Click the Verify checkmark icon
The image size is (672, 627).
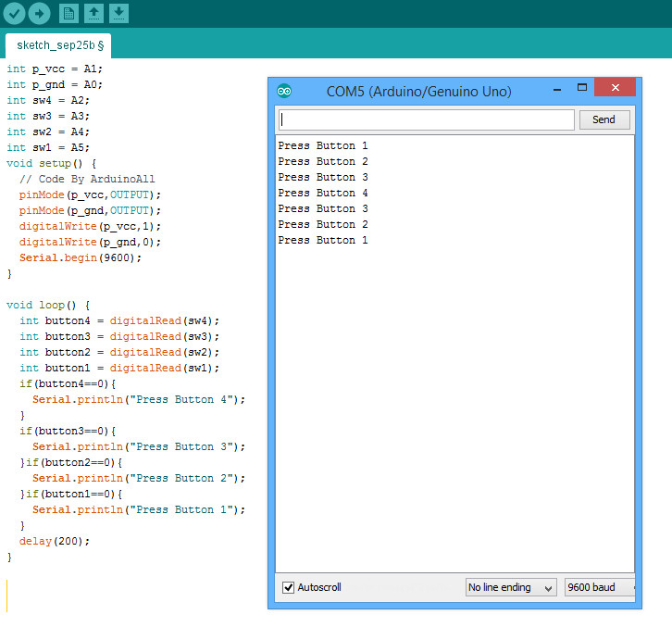[14, 13]
